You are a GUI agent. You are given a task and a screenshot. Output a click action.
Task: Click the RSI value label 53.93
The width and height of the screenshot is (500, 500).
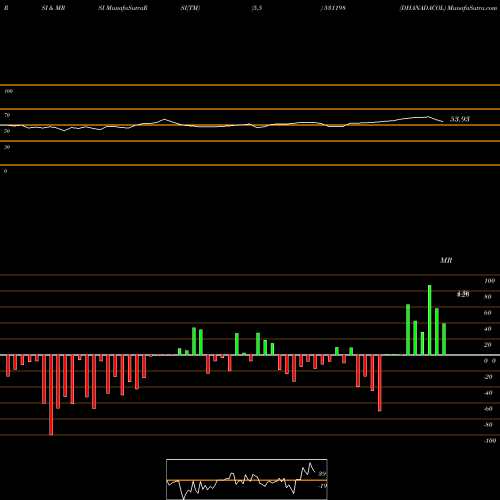[460, 119]
